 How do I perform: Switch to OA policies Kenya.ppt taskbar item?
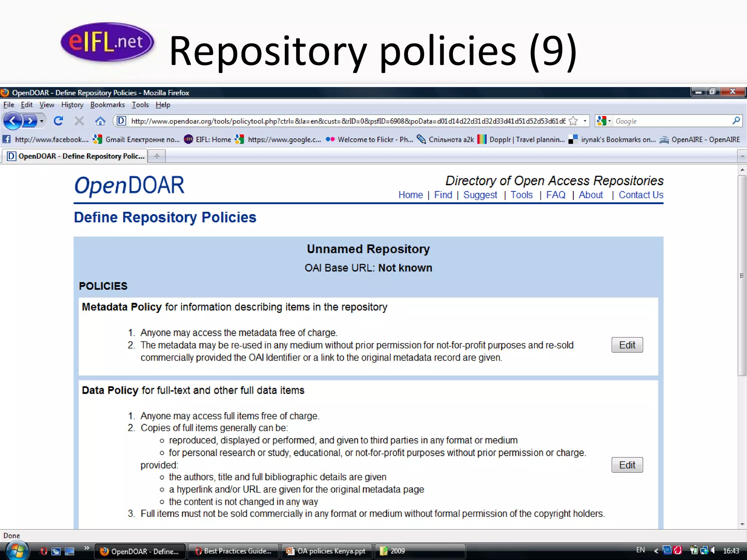[327, 551]
